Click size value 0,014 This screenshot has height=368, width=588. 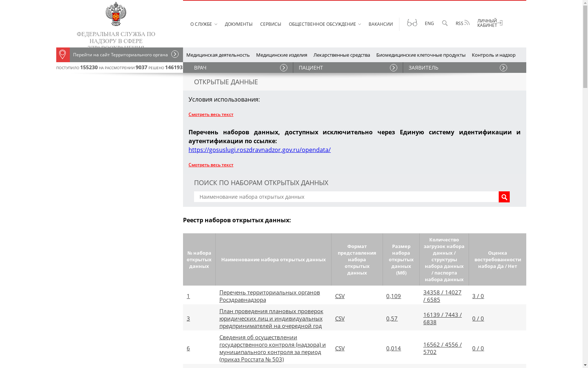coord(394,348)
